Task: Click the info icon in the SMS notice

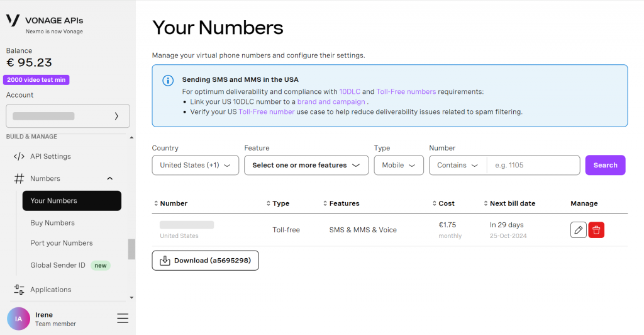Action: click(167, 81)
